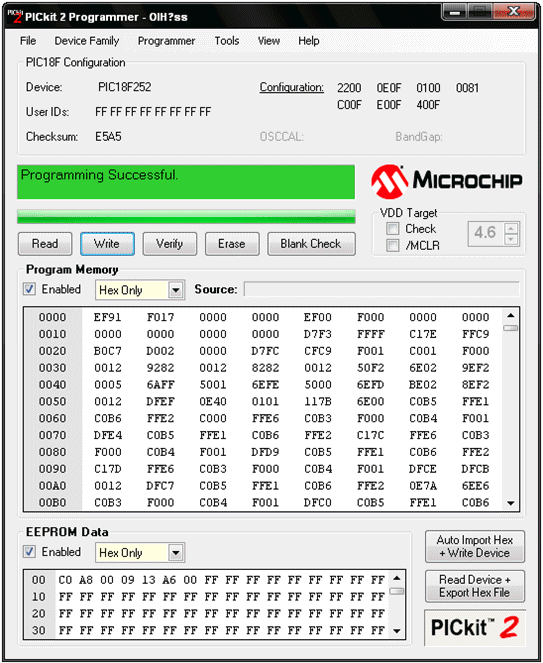Screen dimensions: 543x663
Task: Open the Tools menu
Action: click(227, 41)
